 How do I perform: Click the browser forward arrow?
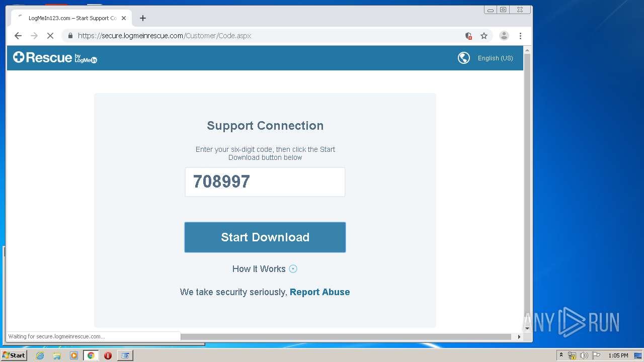coord(34,36)
